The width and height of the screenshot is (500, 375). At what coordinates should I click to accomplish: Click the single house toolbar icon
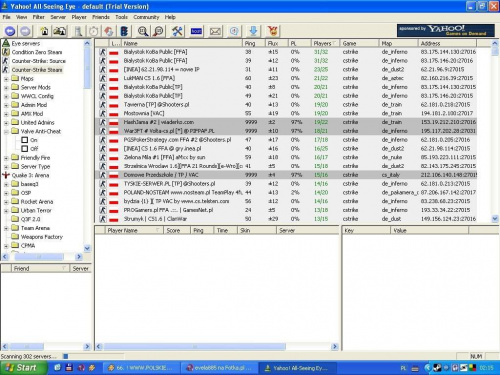pyautogui.click(x=44, y=31)
